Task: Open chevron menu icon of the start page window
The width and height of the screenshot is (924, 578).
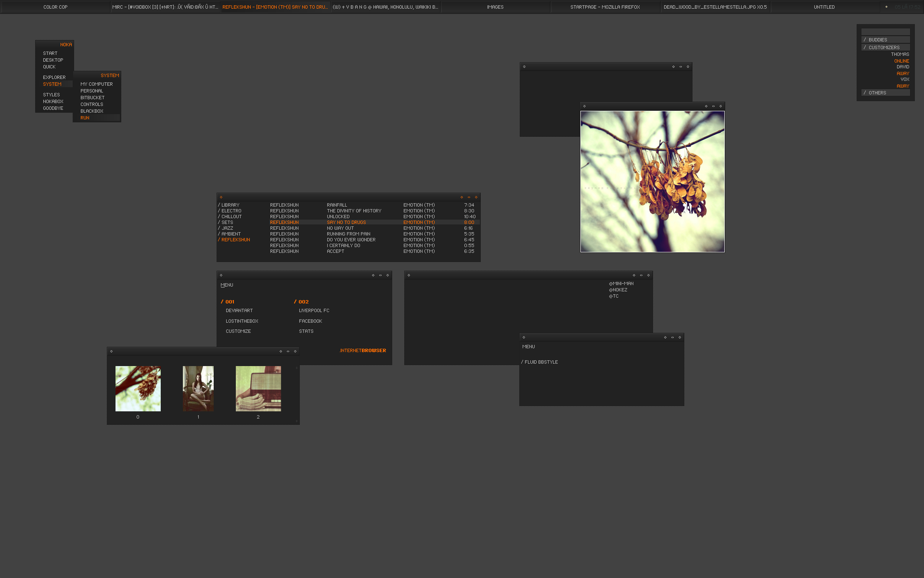Action: [x=221, y=275]
